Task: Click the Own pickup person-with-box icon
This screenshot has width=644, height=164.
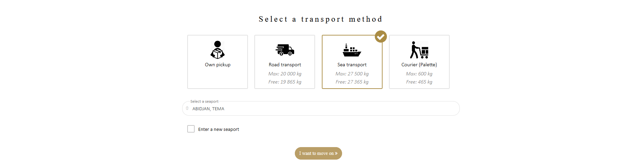Action: pos(218,50)
